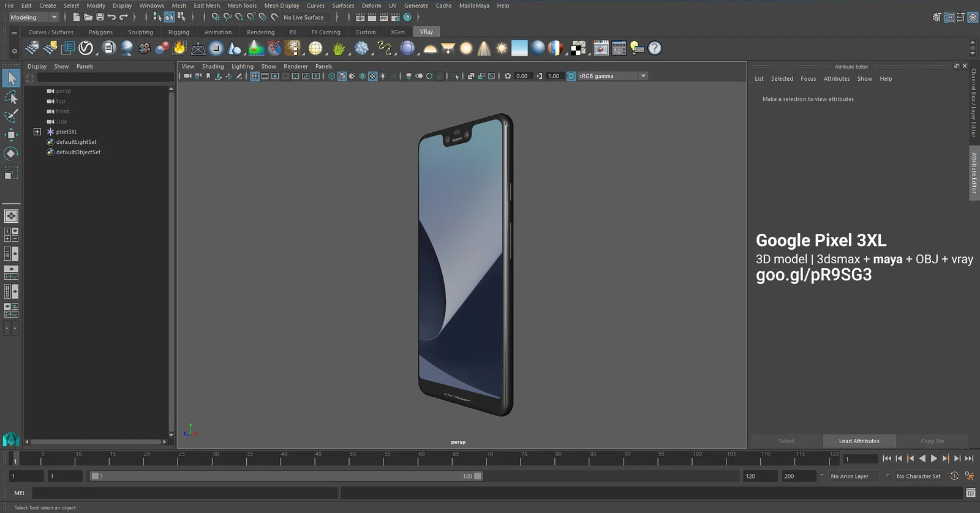The height and width of the screenshot is (513, 980).
Task: Pick the Lasso Select tool
Action: tap(11, 97)
